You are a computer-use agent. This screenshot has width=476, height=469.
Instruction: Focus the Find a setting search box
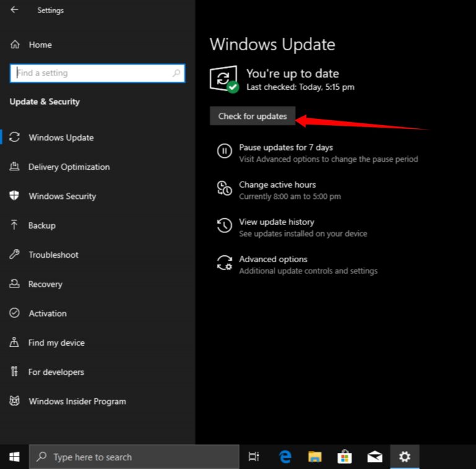(x=97, y=73)
